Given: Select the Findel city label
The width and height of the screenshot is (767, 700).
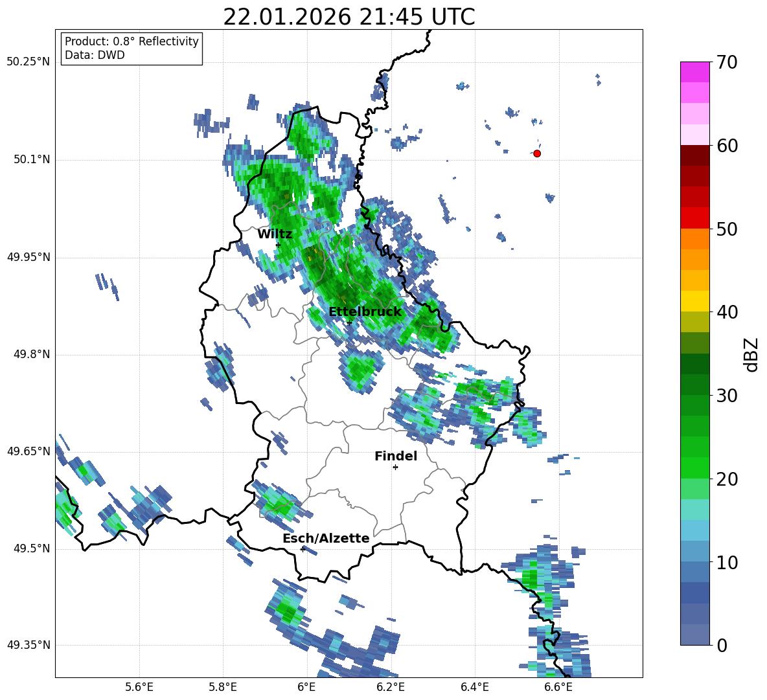Looking at the screenshot, I should pyautogui.click(x=395, y=457).
